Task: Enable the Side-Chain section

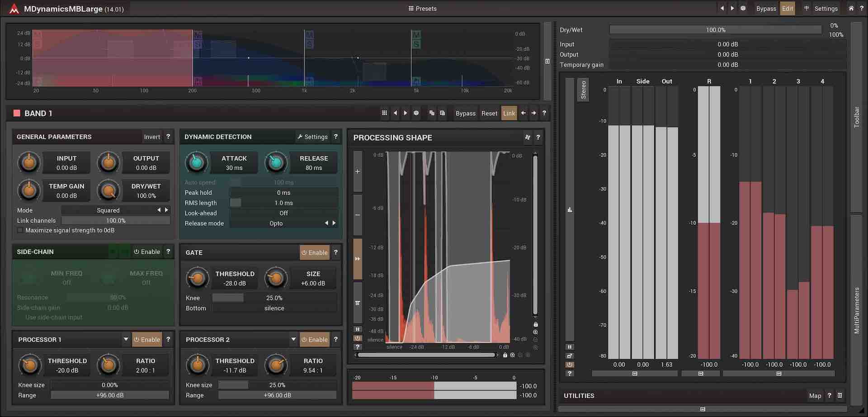Action: (147, 252)
